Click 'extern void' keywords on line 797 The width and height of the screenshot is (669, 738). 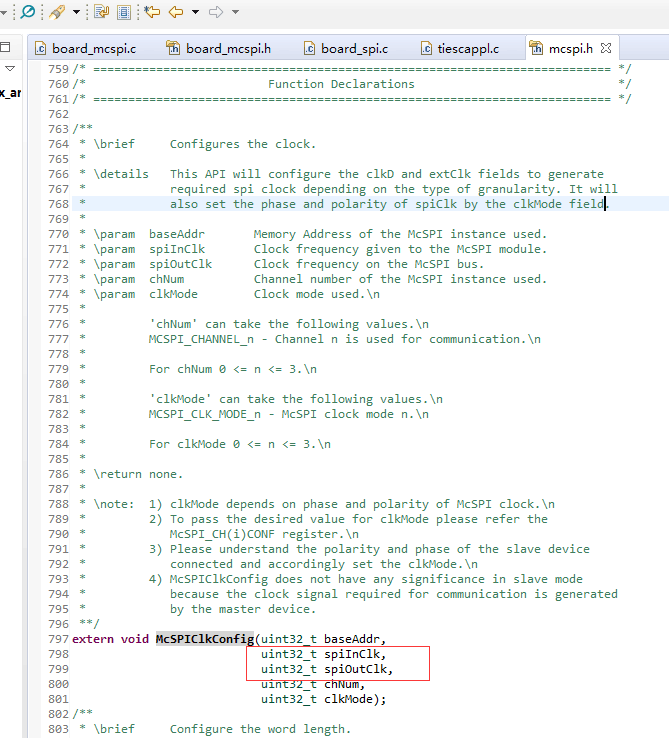click(x=110, y=639)
